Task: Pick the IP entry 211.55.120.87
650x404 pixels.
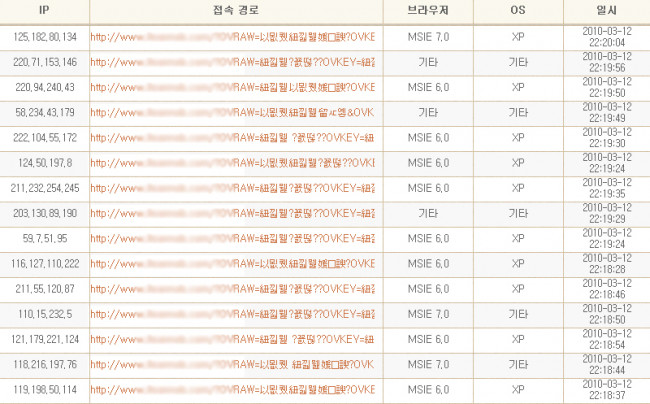Action: [x=45, y=289]
